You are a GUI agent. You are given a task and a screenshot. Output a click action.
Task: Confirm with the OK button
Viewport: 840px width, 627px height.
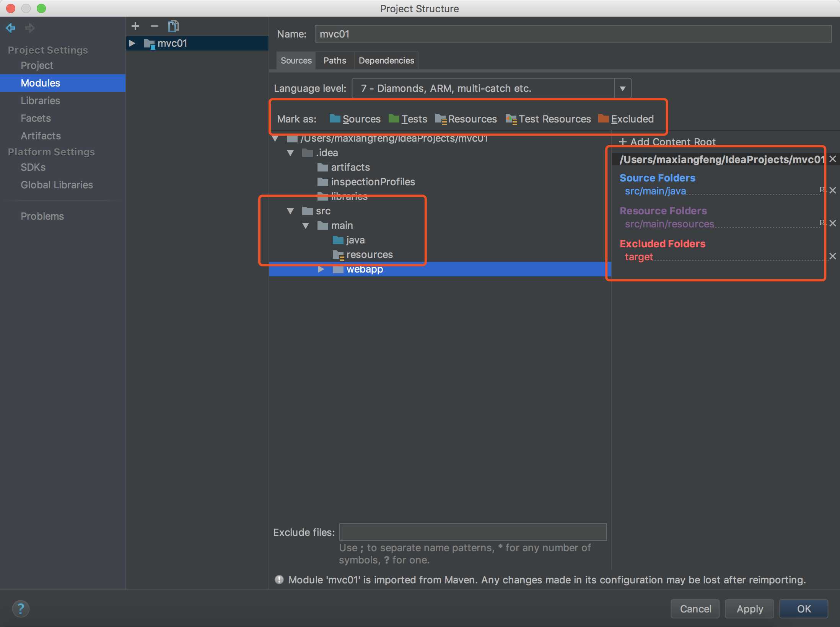pos(804,609)
